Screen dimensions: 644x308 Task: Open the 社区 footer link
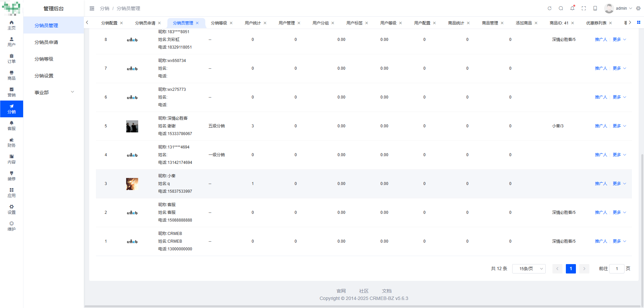[364, 291]
